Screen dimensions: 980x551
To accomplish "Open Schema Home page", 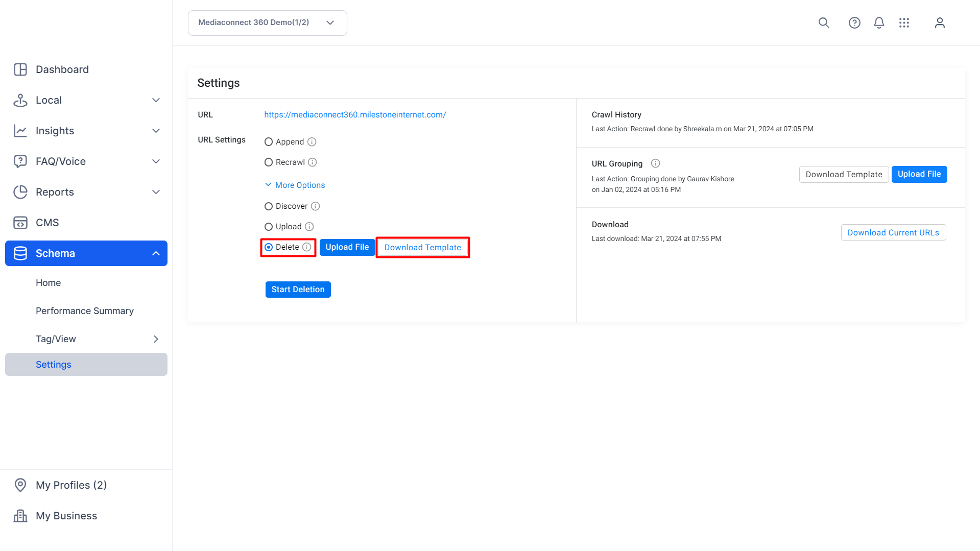I will [49, 283].
